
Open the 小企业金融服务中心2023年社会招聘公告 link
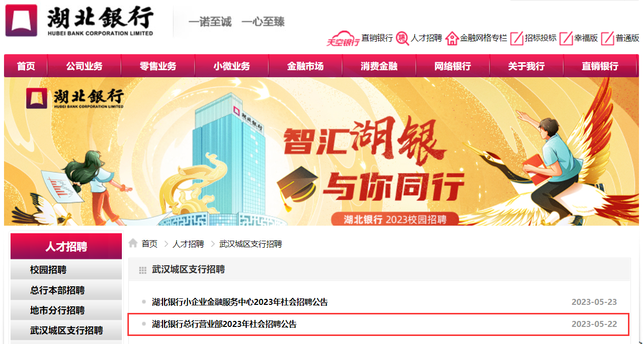pyautogui.click(x=240, y=302)
